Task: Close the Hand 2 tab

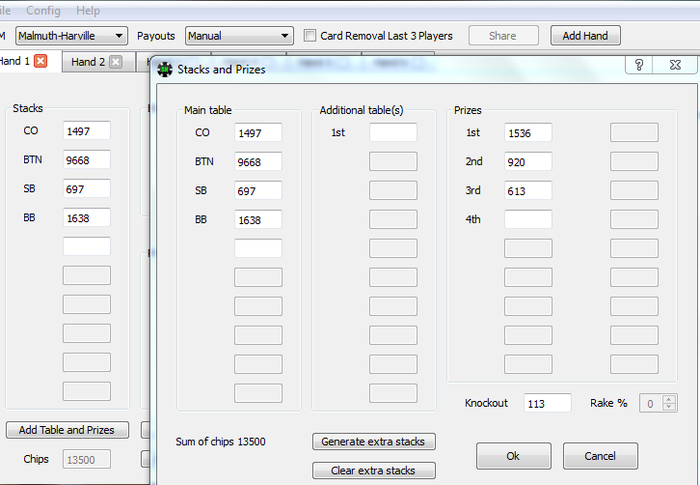Action: (116, 62)
